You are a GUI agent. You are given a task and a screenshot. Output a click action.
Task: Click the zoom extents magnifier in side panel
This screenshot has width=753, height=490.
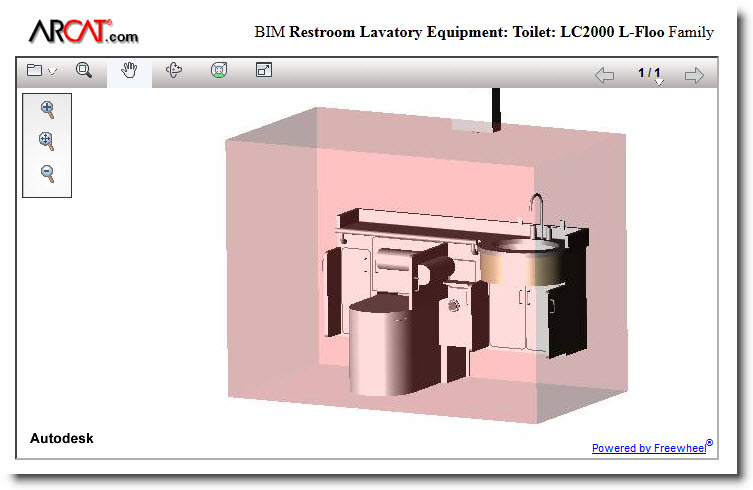click(x=46, y=141)
